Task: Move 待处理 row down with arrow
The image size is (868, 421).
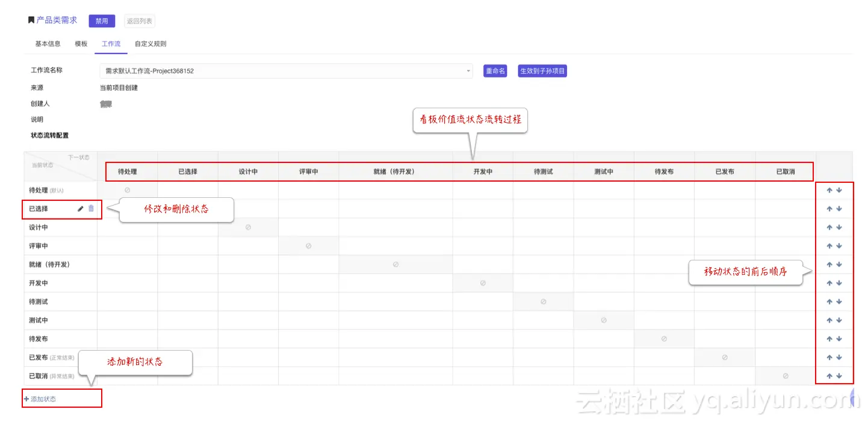Action: tap(839, 191)
